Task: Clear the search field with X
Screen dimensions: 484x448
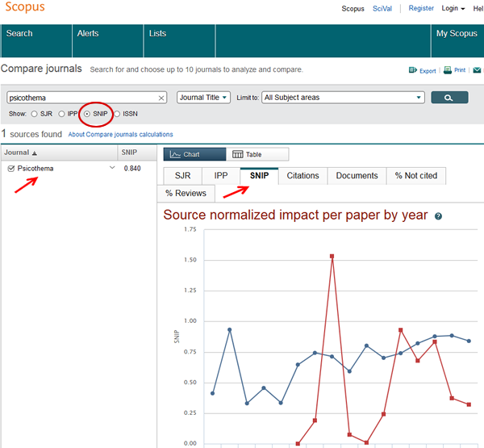Action: 161,98
